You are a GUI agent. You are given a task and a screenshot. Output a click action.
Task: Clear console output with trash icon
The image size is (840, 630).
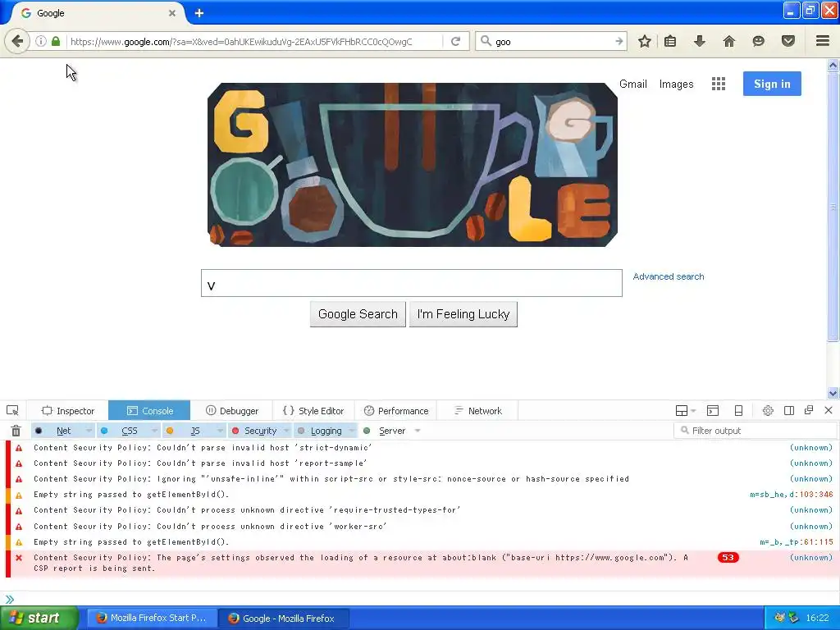(x=16, y=431)
